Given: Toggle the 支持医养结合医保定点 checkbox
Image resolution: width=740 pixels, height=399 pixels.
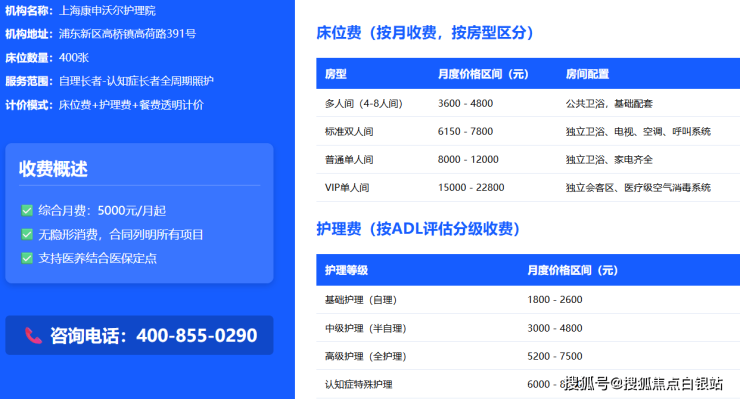Looking at the screenshot, I should click(27, 258).
